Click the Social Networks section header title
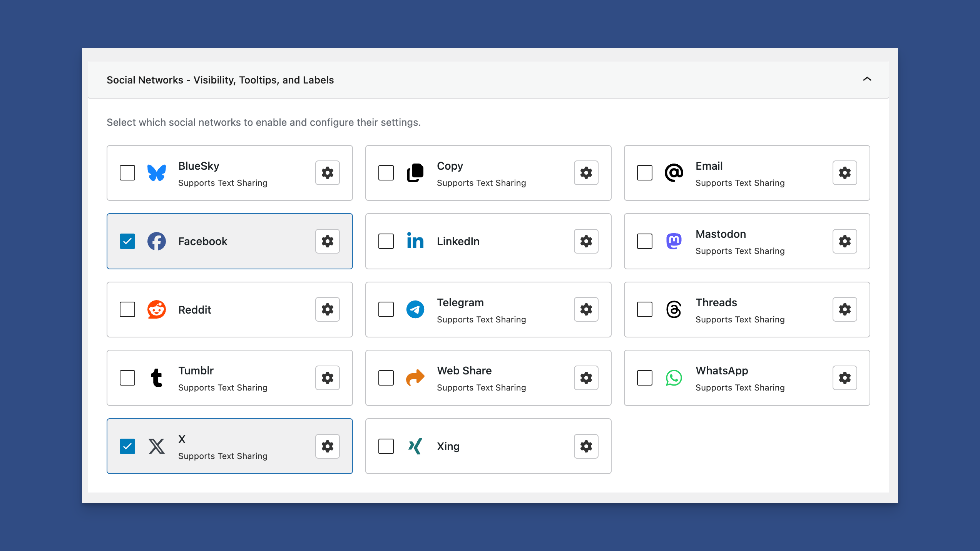 coord(220,80)
